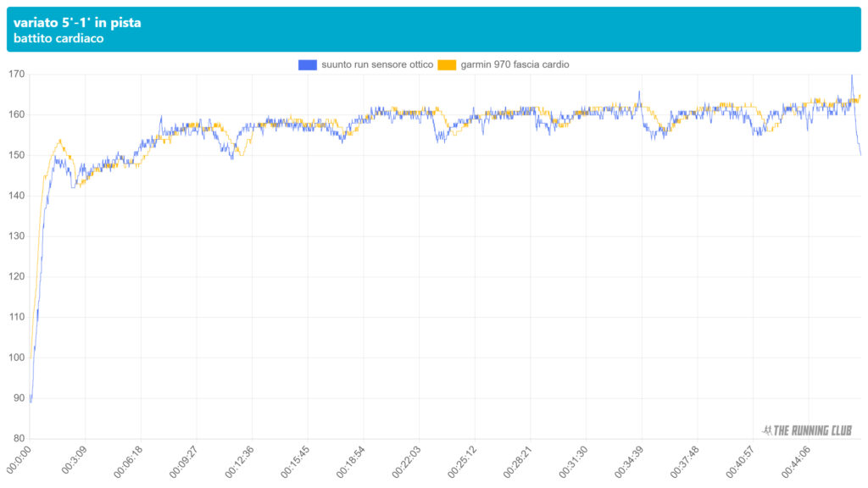Select the 00:06:18 time axis label

click(127, 463)
